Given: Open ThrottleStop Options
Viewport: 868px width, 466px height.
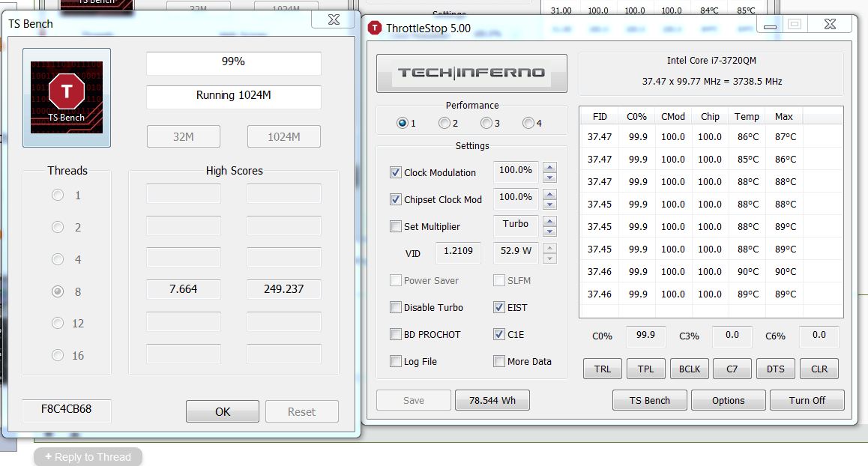Looking at the screenshot, I should [729, 400].
